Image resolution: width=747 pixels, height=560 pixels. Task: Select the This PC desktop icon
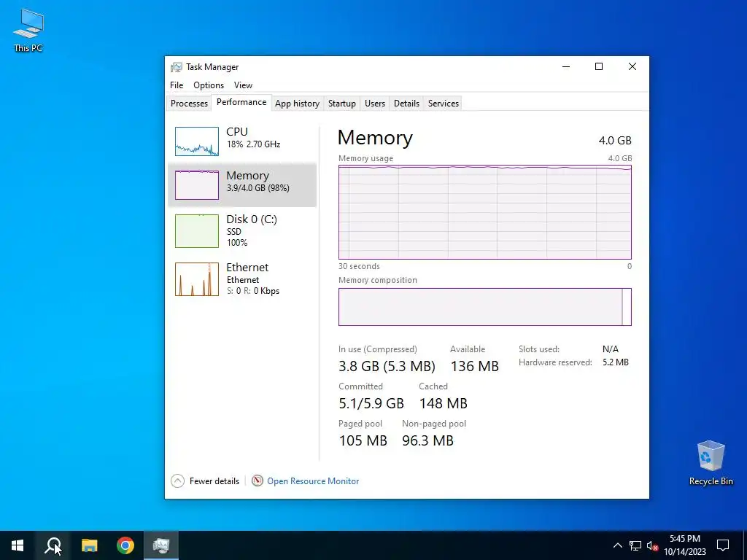pyautogui.click(x=28, y=30)
